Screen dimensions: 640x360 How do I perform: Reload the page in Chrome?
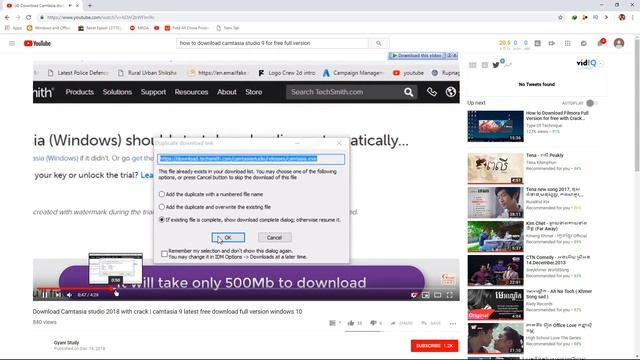[x=29, y=17]
